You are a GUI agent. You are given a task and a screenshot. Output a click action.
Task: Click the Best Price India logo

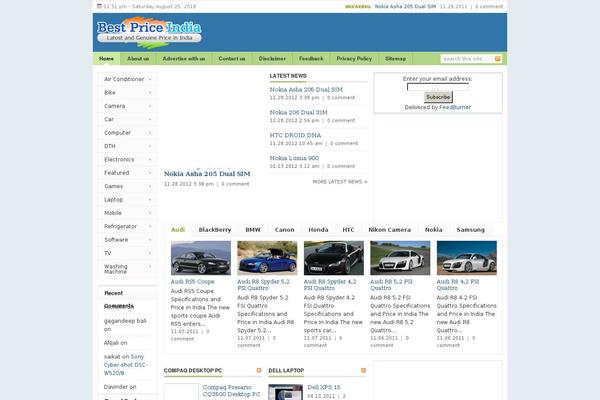click(149, 33)
